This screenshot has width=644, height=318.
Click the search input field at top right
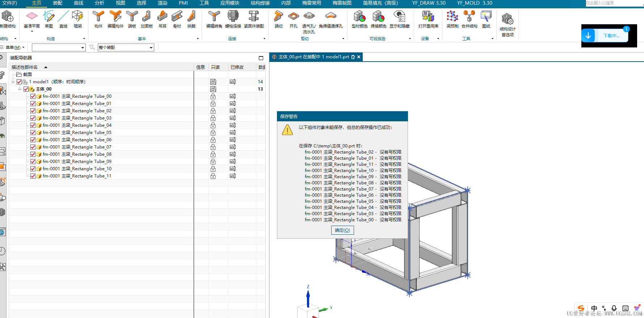614,3
